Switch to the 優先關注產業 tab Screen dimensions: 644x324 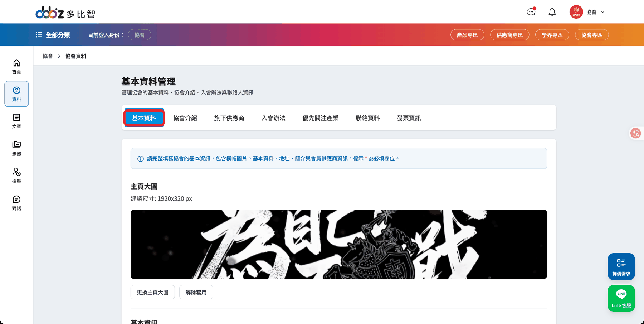[321, 118]
